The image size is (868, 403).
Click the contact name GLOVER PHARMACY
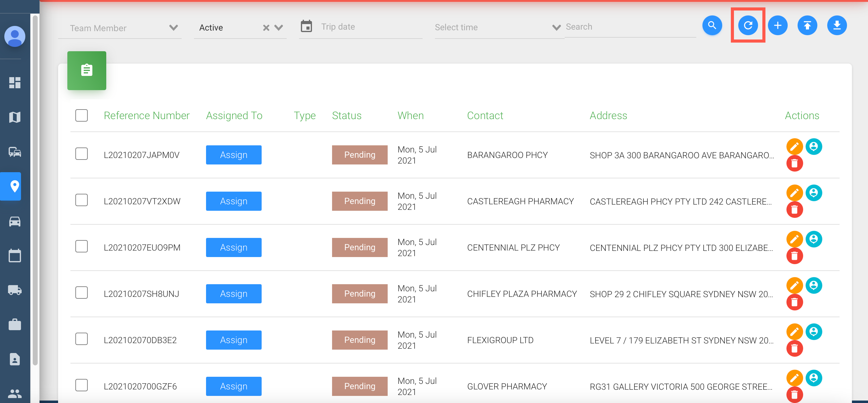coord(507,387)
